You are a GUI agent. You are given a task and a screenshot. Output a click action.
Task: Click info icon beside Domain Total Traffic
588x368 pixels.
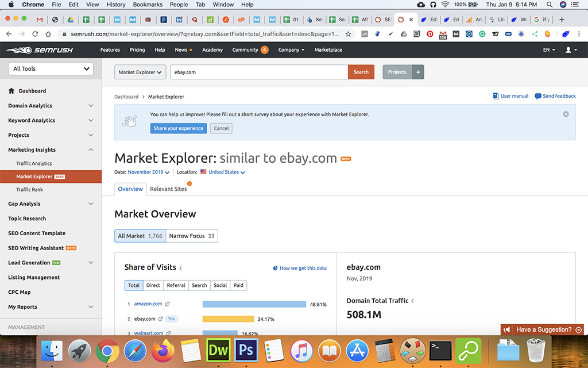point(412,301)
